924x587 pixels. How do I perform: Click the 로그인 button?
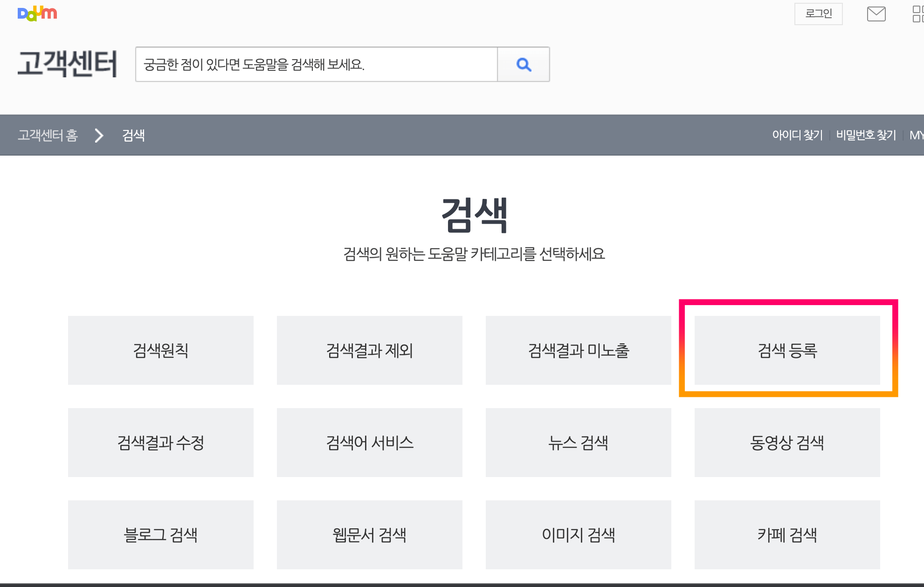point(819,14)
